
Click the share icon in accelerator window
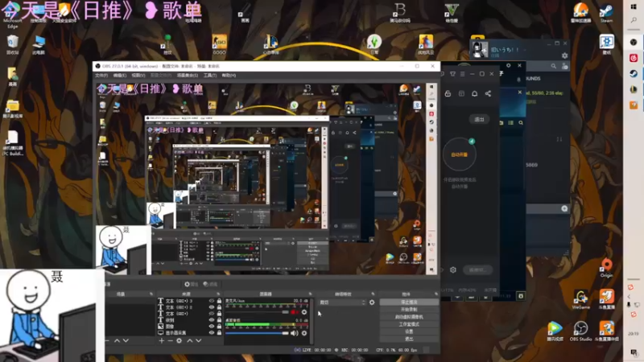[488, 93]
